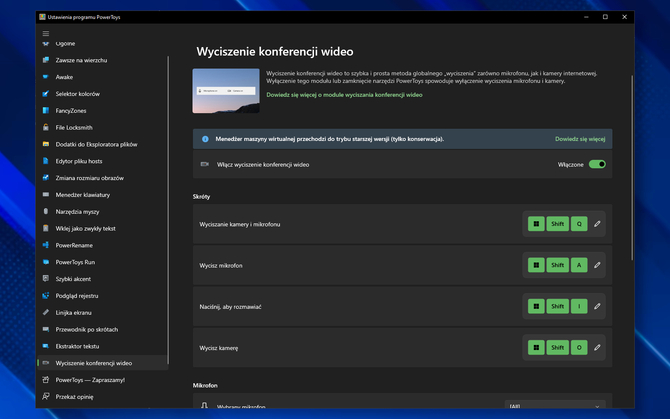Click the Windows key of Wycisz mikrofon shortcut
The height and width of the screenshot is (419, 670).
pyautogui.click(x=536, y=265)
